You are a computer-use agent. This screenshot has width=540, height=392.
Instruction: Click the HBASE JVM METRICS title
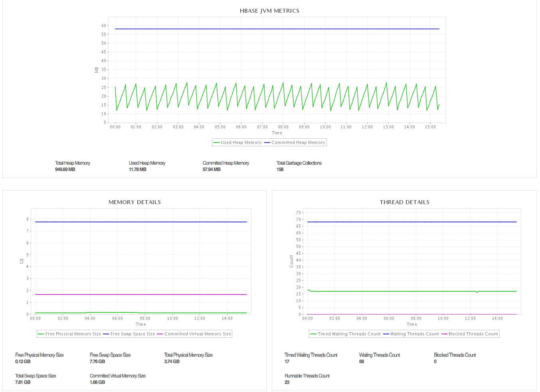click(x=269, y=11)
